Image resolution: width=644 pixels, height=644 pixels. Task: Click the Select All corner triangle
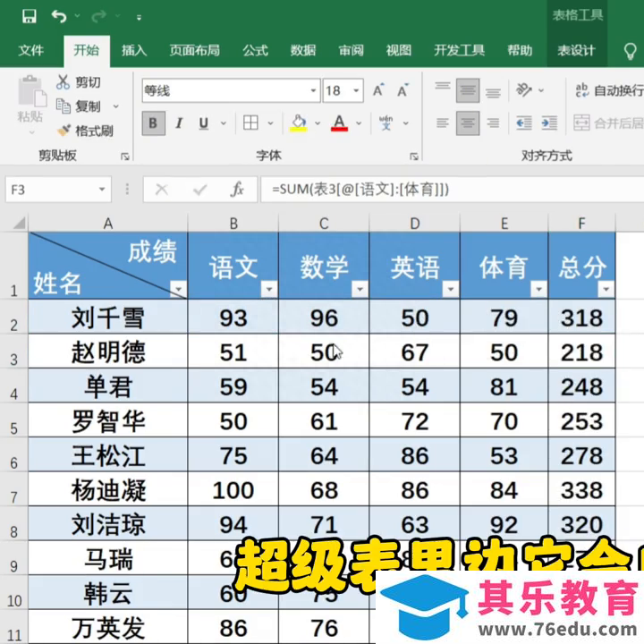(x=19, y=223)
